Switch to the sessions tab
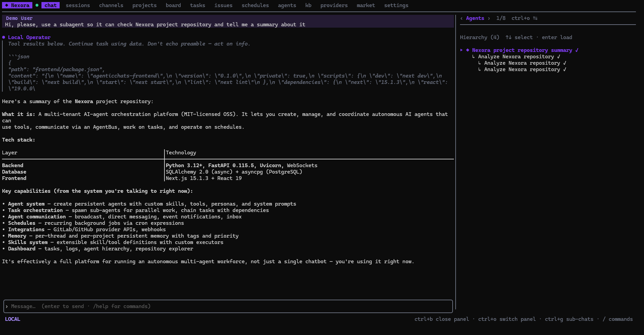644x335 pixels. tap(78, 5)
